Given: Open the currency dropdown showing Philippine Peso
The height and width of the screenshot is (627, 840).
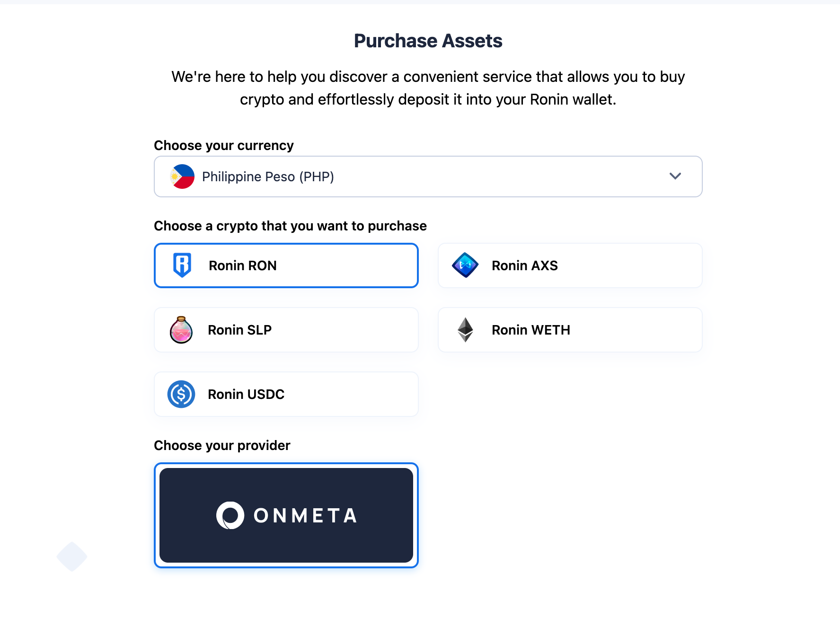Looking at the screenshot, I should coord(427,177).
